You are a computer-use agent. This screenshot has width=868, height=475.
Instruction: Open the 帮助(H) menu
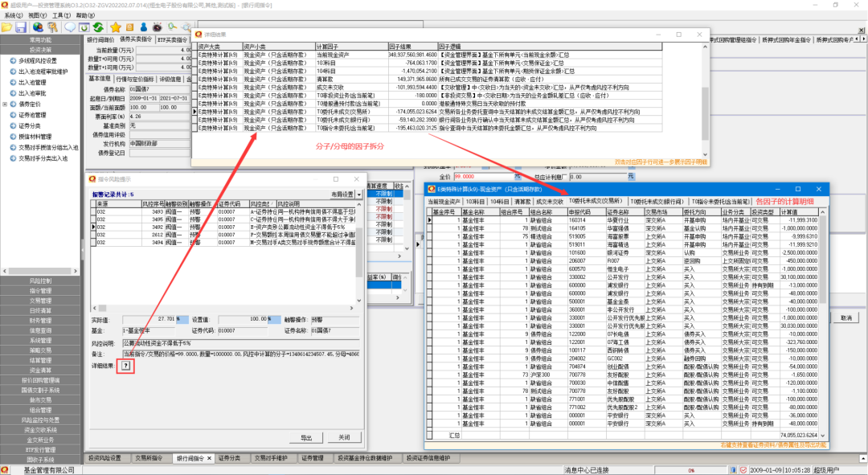tap(85, 15)
